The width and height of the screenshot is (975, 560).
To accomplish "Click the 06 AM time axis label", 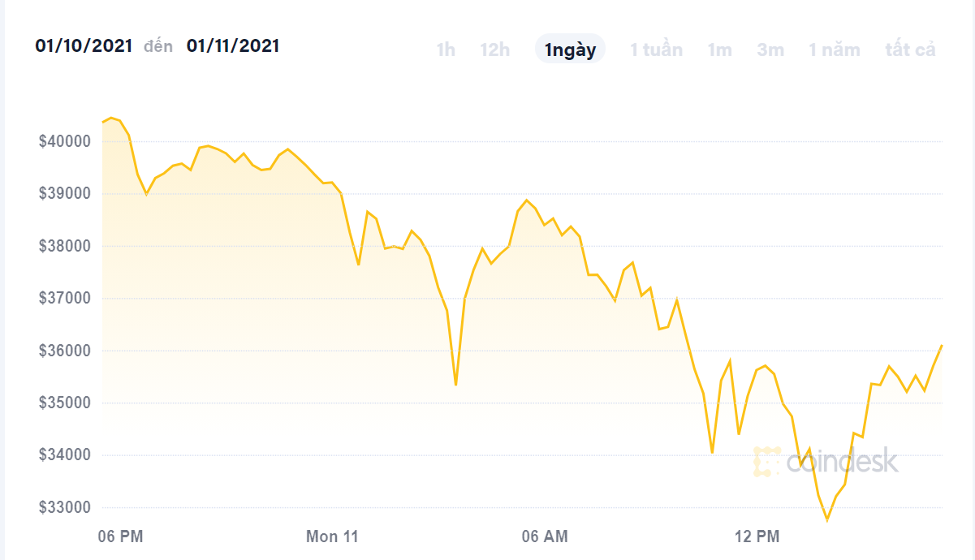I will tap(544, 536).
